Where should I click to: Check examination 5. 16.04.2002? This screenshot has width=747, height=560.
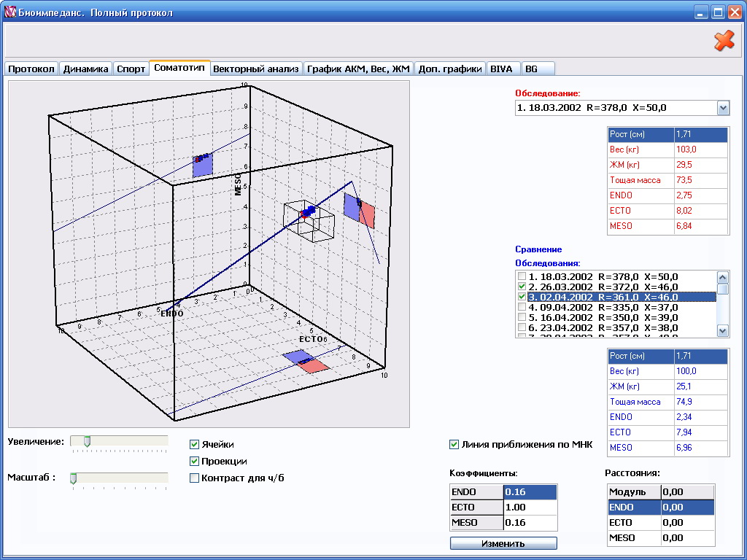coord(522,317)
